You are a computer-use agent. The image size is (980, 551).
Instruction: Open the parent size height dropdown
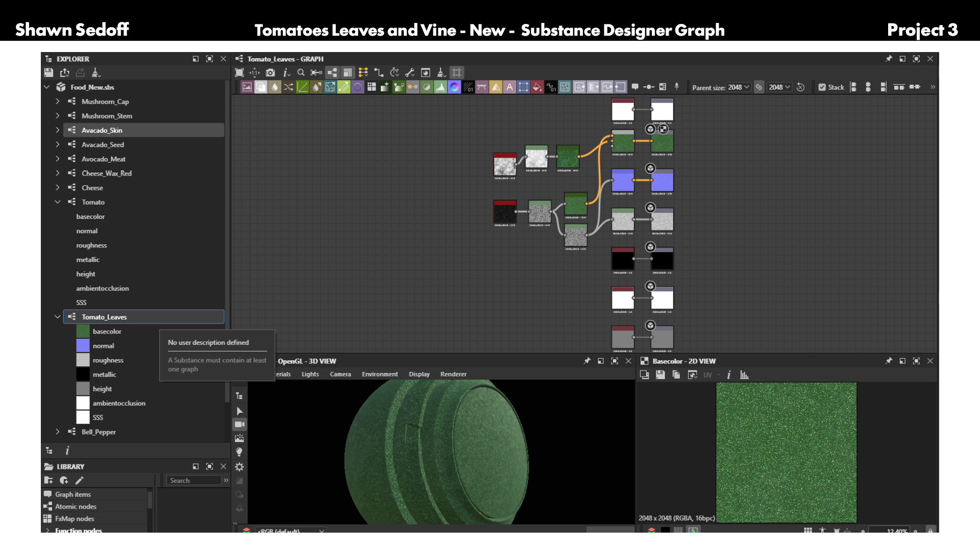(x=780, y=87)
